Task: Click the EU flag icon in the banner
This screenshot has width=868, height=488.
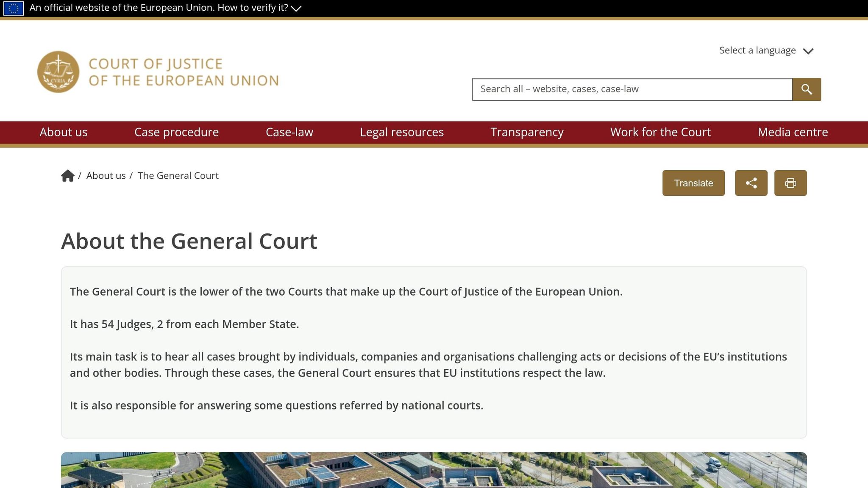Action: click(15, 7)
